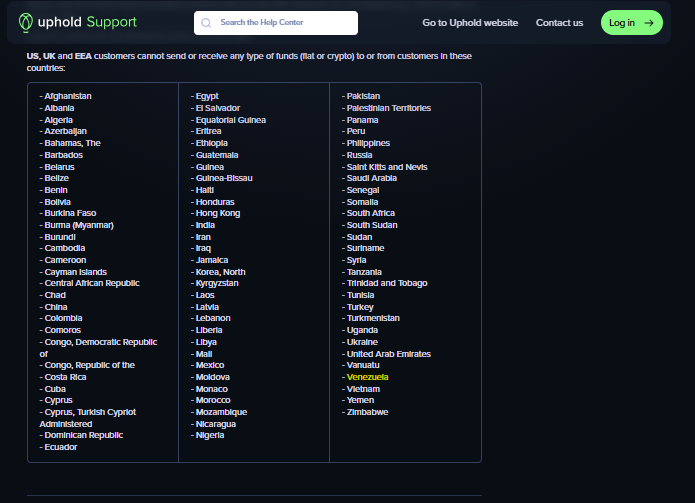The width and height of the screenshot is (695, 503).
Task: Click the Turkmenistan entry
Action: (x=373, y=318)
